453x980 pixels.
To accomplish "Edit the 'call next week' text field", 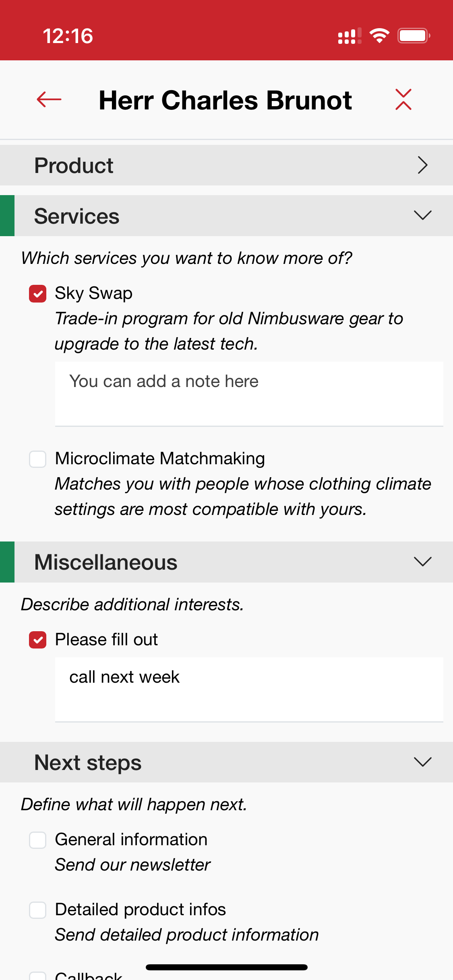I will 249,689.
